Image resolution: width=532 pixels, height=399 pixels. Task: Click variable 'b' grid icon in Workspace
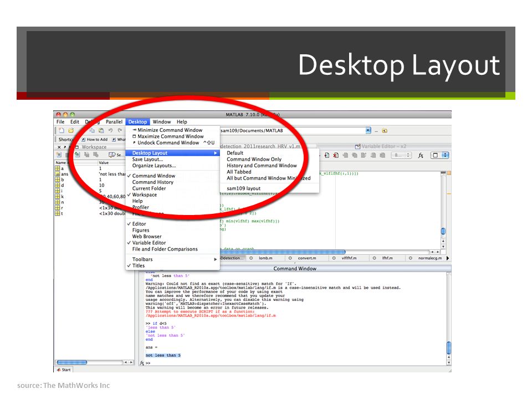[57, 180]
